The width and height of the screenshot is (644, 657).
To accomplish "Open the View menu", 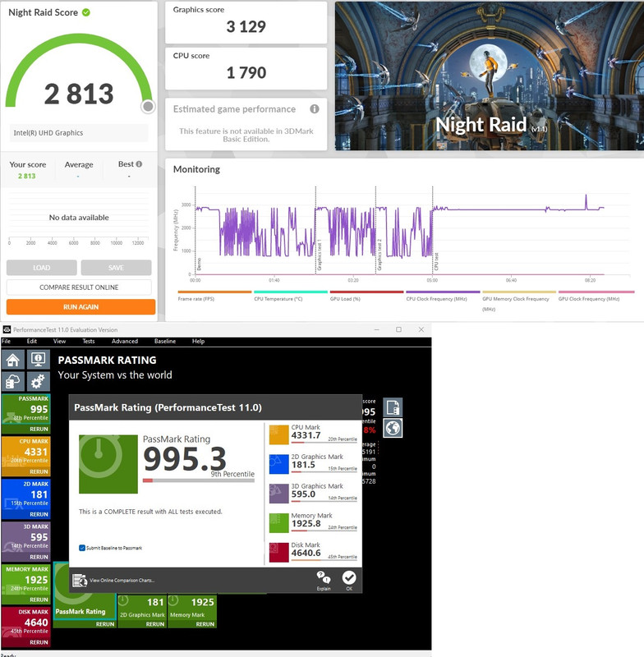I will click(59, 341).
